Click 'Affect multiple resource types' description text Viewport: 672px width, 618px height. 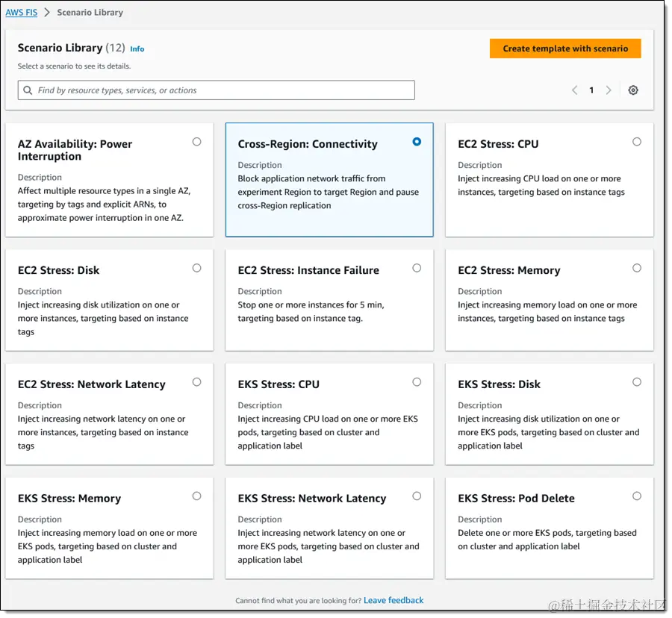(105, 205)
